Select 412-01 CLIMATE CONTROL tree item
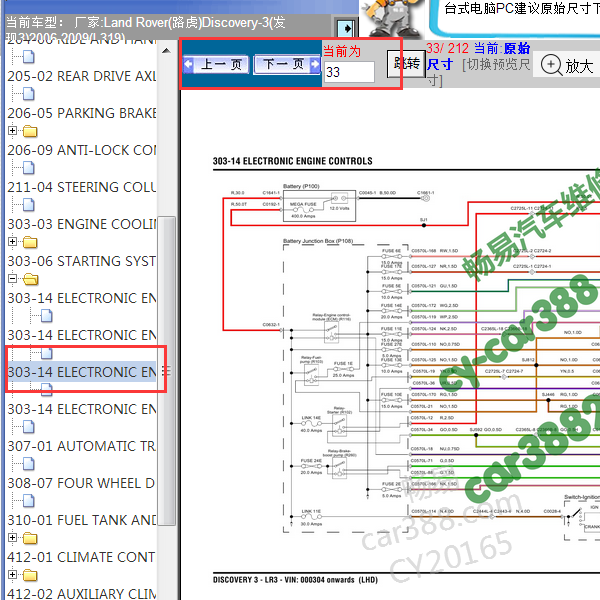 click(x=82, y=557)
